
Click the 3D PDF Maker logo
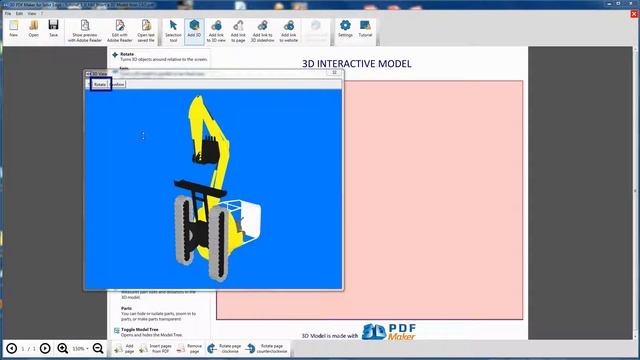pos(389,332)
